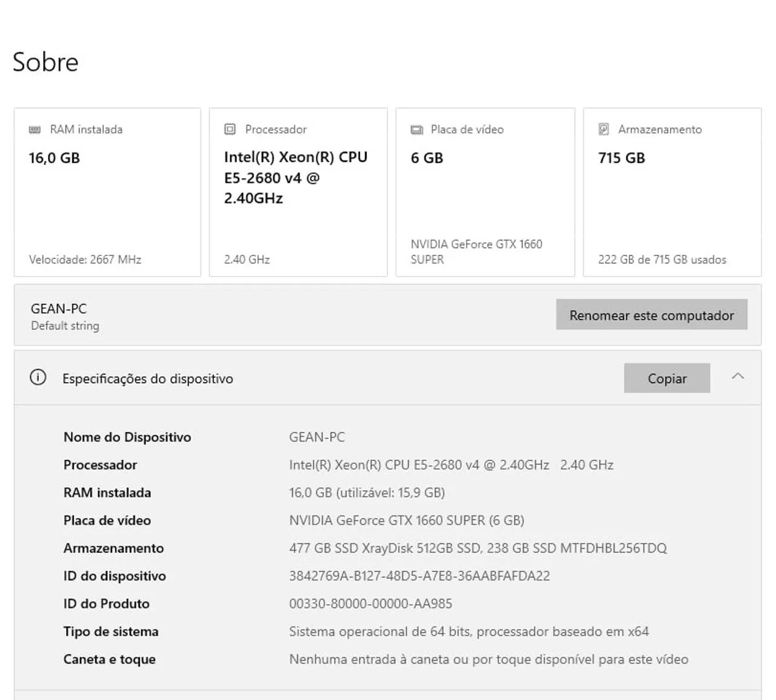
Task: Click the ID do Produto value 00330-80000-00000-AA985
Action: [370, 604]
